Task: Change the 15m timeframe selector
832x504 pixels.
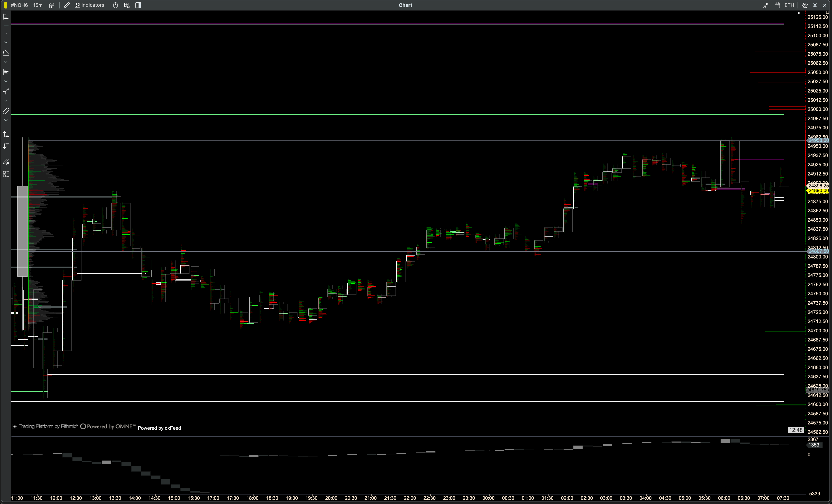Action: click(x=38, y=5)
